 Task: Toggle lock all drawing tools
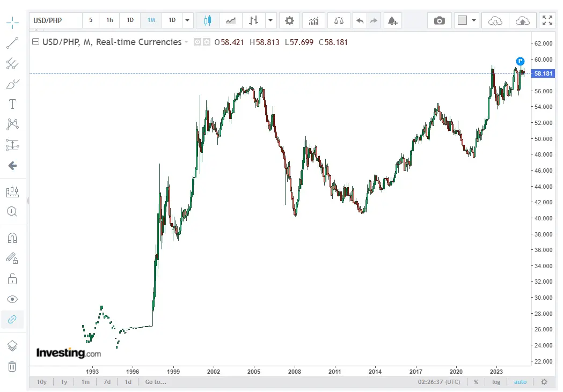[x=12, y=279]
